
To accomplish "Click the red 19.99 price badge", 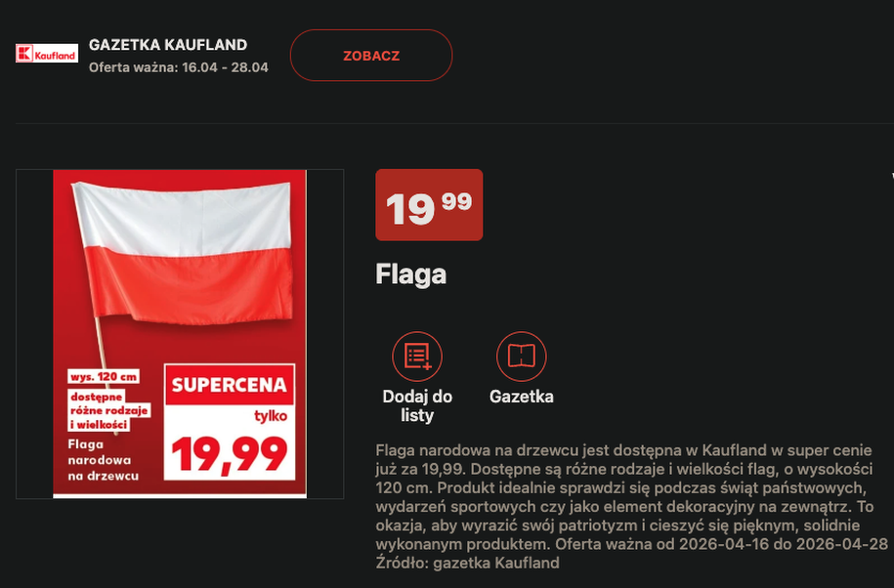I will 429,205.
